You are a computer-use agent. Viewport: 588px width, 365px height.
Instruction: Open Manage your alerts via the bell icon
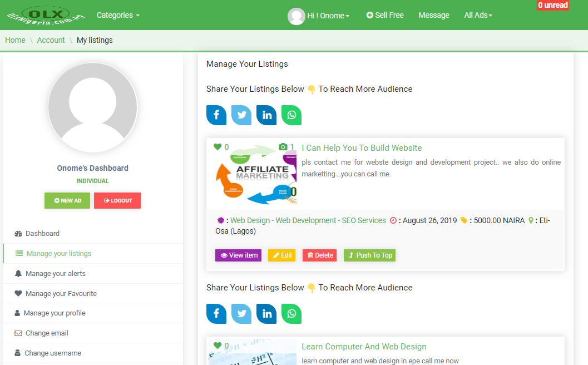[x=18, y=273]
